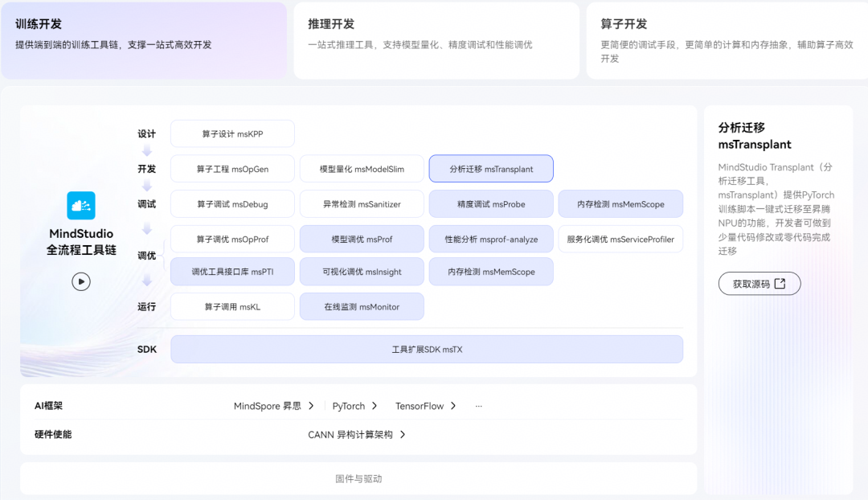Open the 获取源码 button
Screen dimensions: 868x500
click(x=759, y=284)
